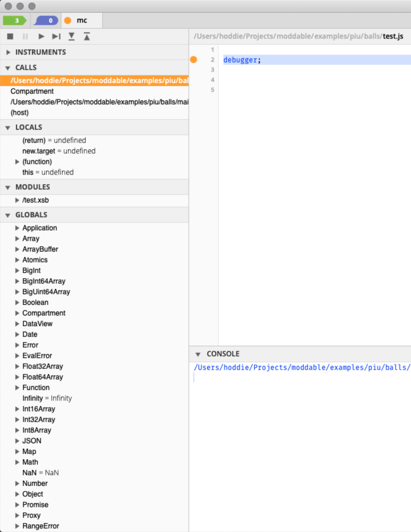Toggle the breakpoint on line 2
Image resolution: width=411 pixels, height=532 pixels.
(x=194, y=60)
